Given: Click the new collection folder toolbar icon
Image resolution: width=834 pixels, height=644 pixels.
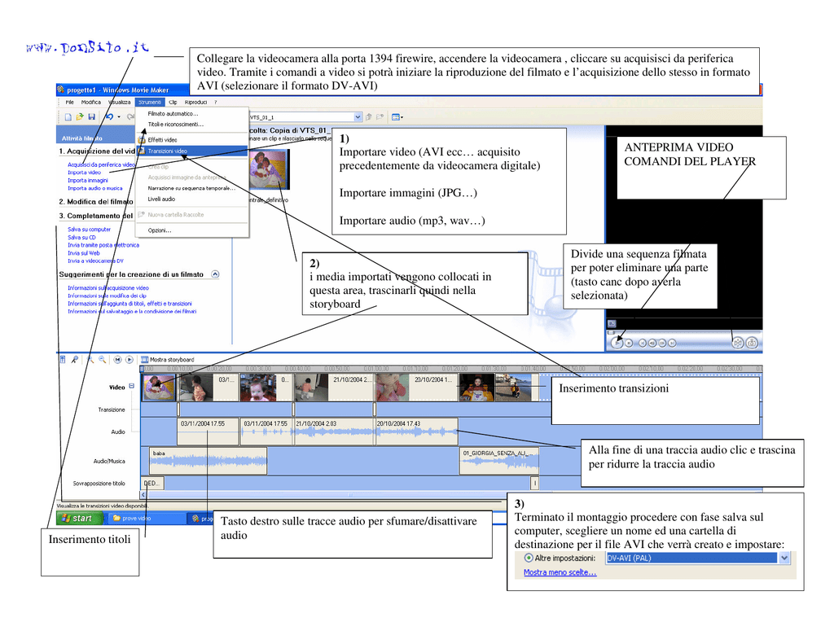Looking at the screenshot, I should (380, 117).
